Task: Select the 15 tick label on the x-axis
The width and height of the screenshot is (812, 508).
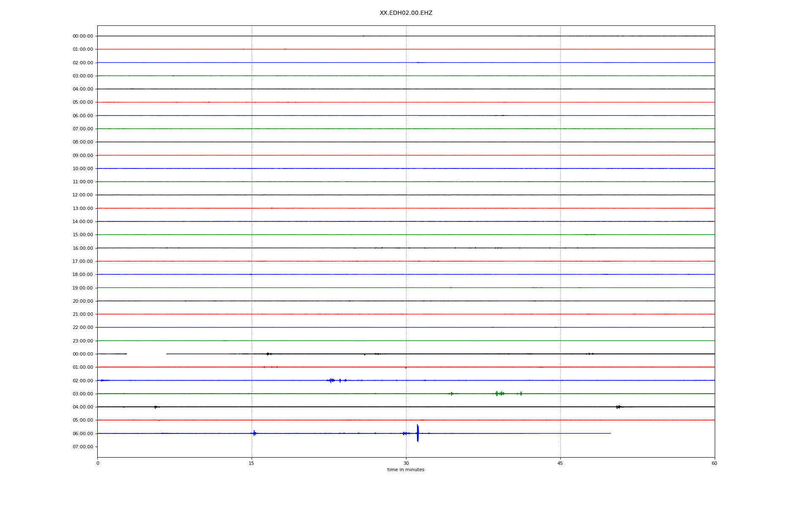Action: click(x=252, y=464)
